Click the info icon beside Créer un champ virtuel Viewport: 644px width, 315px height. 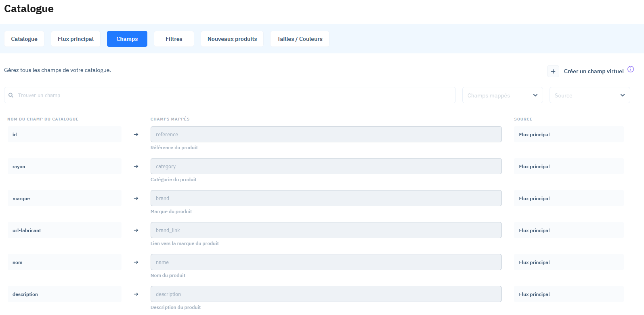tap(630, 69)
